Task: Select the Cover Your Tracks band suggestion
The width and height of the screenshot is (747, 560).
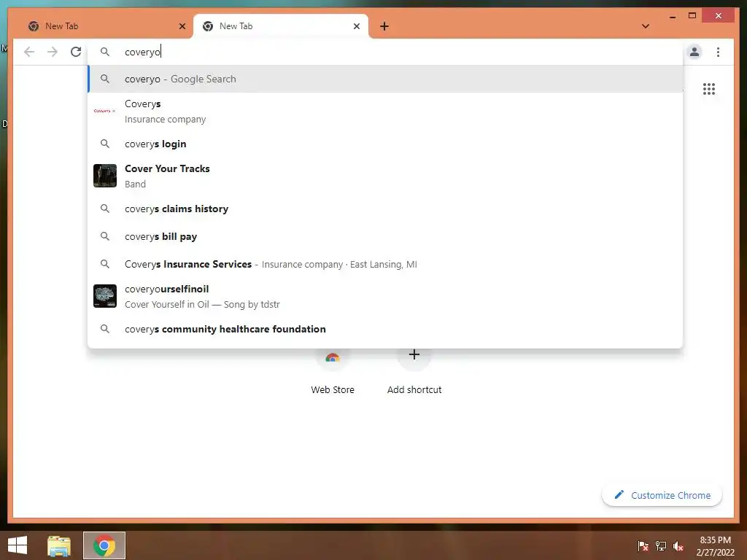Action: tap(385, 176)
